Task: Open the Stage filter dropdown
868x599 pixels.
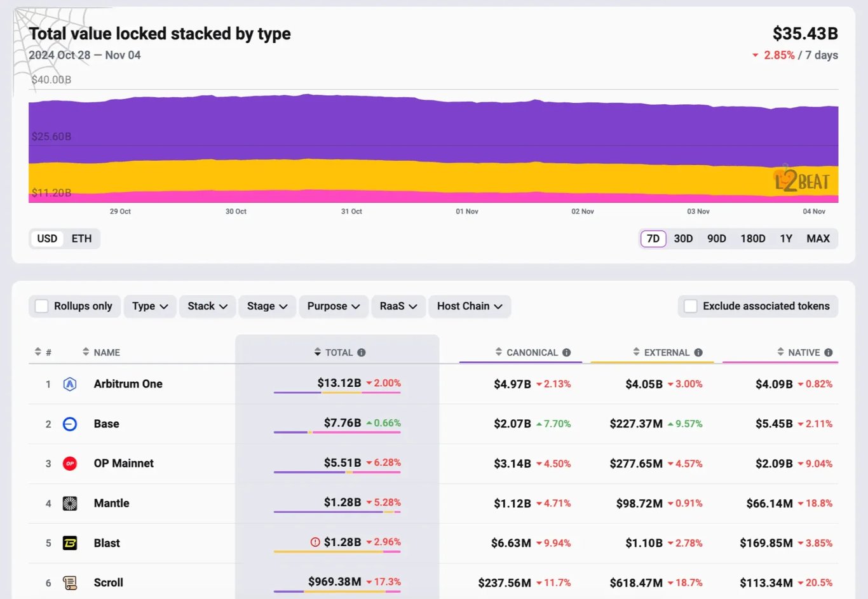Action: [267, 306]
